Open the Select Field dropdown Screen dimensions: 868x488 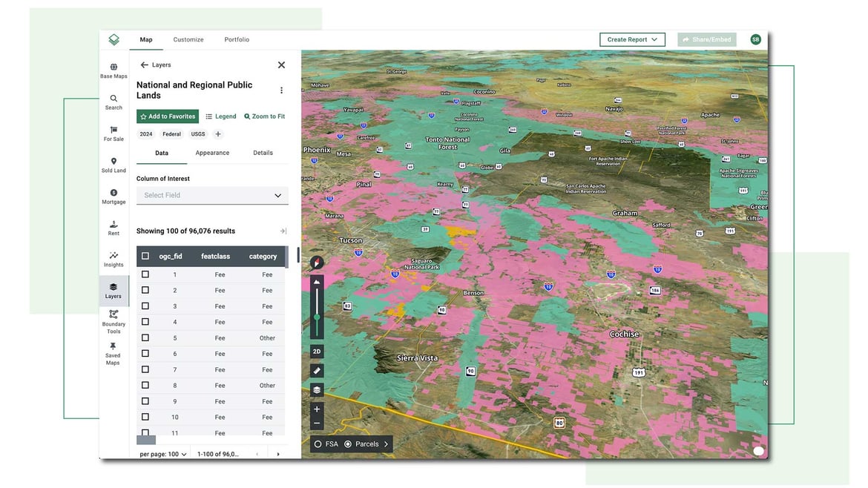[212, 195]
